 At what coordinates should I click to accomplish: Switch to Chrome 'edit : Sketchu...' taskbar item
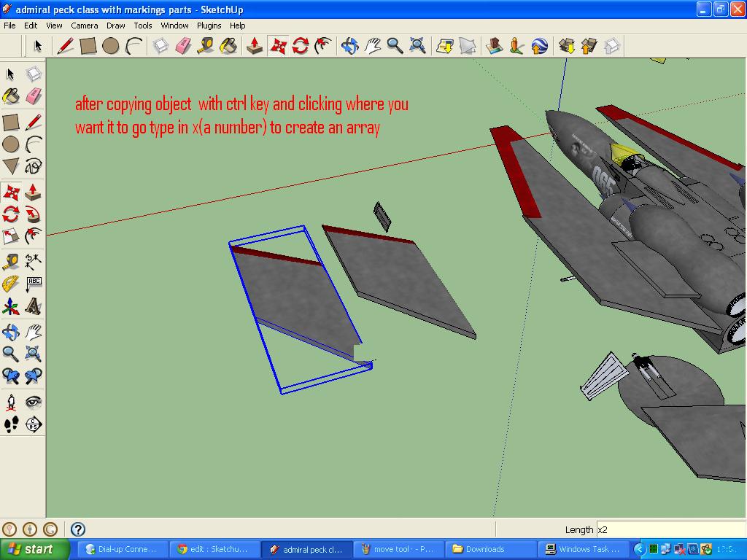coord(214,549)
